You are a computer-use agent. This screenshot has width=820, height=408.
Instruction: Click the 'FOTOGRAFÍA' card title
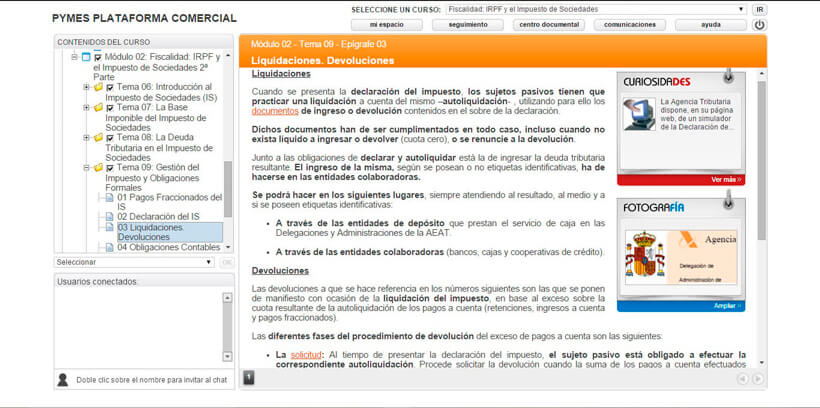[x=653, y=208]
